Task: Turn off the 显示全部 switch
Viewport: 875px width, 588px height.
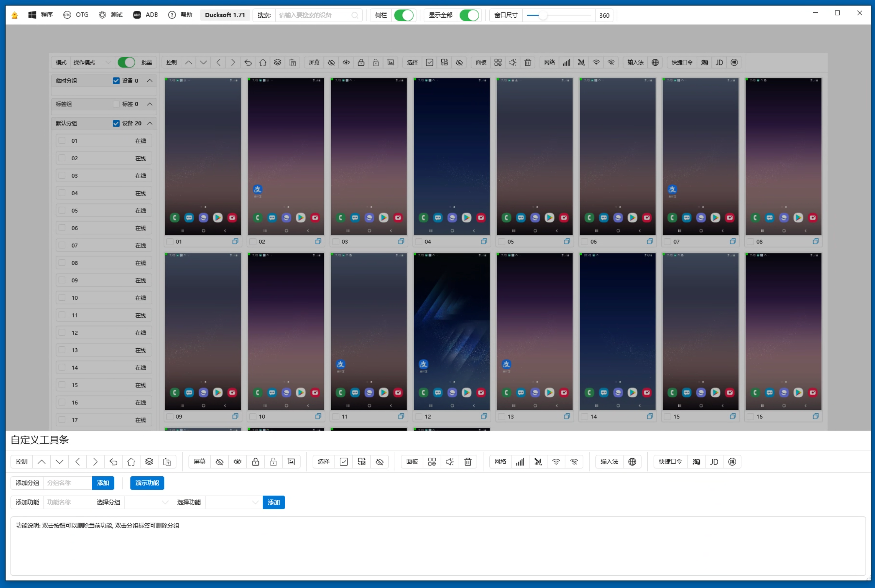Action: 469,15
